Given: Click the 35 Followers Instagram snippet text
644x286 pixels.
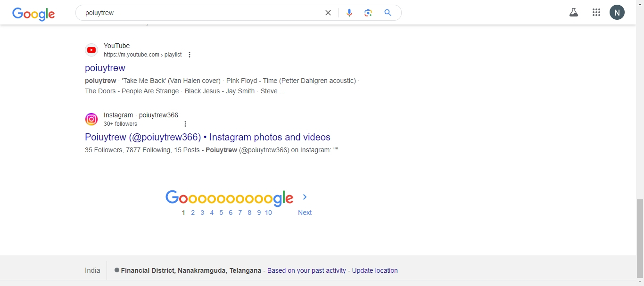Looking at the screenshot, I should coord(212,150).
